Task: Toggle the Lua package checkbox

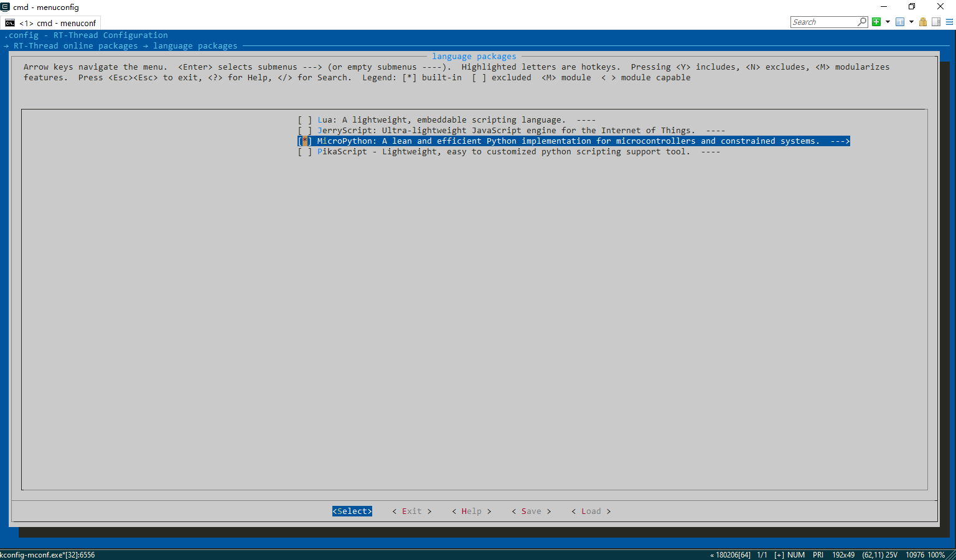Action: pos(304,119)
